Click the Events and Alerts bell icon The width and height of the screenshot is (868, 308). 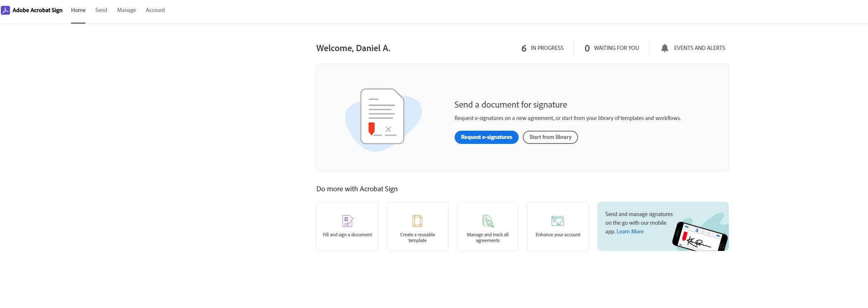tap(664, 48)
